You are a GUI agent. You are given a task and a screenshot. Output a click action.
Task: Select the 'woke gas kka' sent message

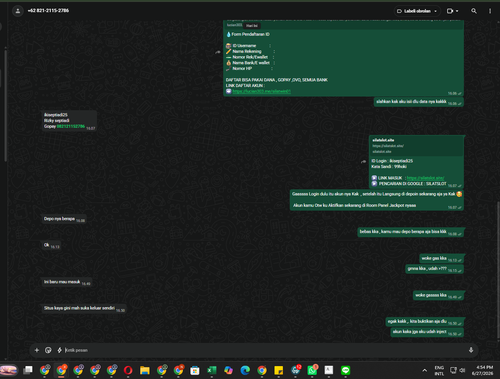coord(442,258)
